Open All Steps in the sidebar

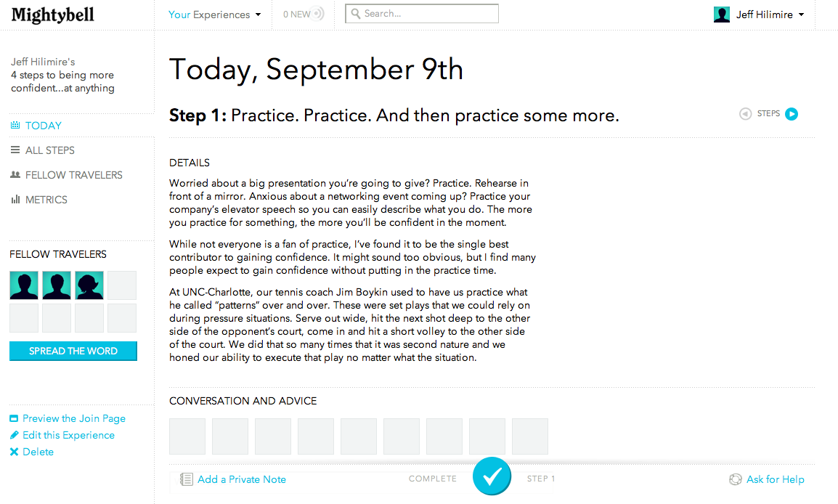click(49, 150)
